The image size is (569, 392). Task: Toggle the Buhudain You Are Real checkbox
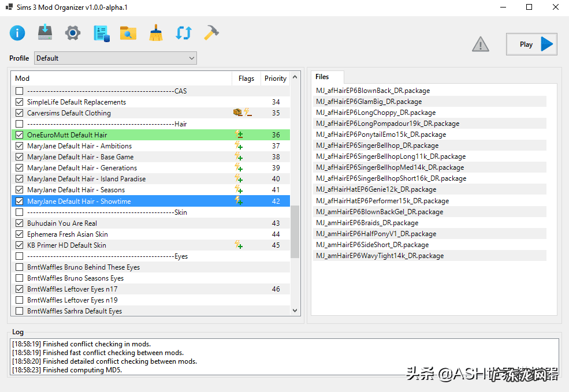point(20,223)
